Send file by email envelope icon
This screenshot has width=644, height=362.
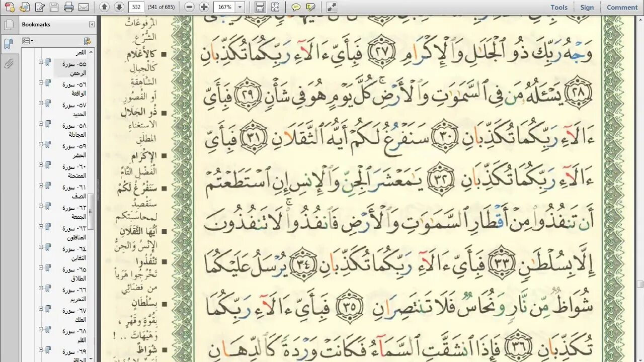pyautogui.click(x=84, y=7)
